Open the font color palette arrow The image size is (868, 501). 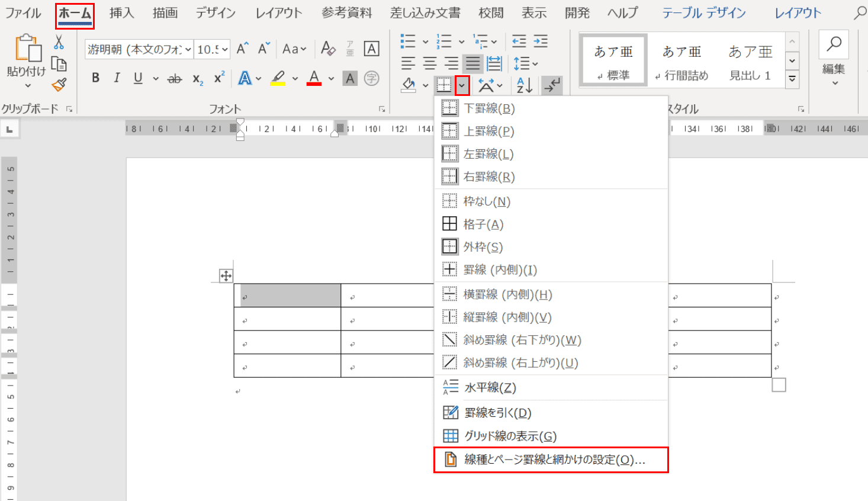(x=331, y=79)
